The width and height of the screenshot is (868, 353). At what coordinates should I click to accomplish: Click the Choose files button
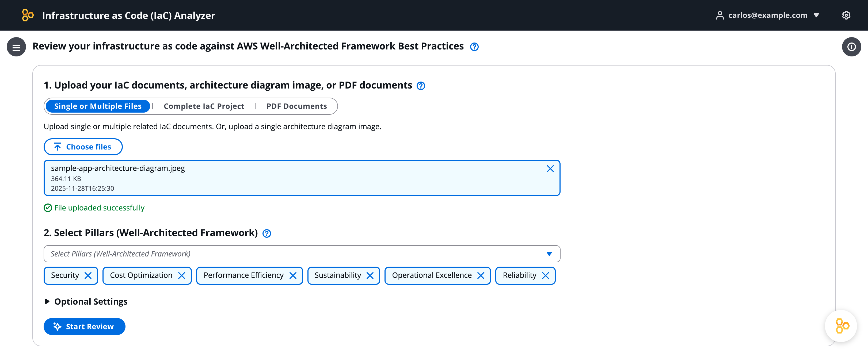(83, 147)
